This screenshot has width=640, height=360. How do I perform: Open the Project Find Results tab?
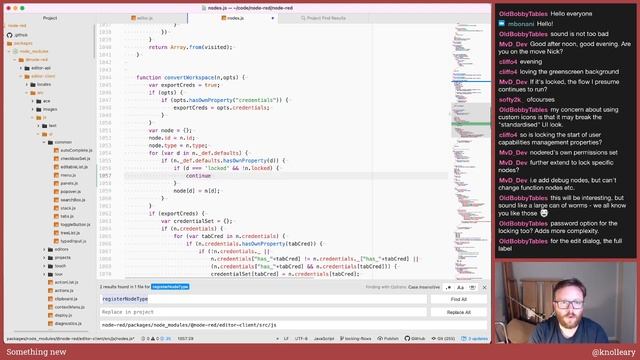click(323, 18)
